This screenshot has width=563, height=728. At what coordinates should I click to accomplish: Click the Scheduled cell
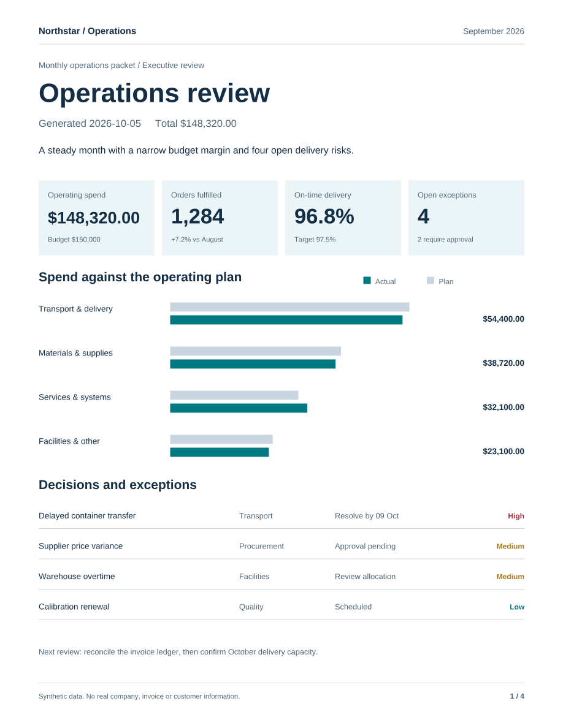pyautogui.click(x=353, y=607)
